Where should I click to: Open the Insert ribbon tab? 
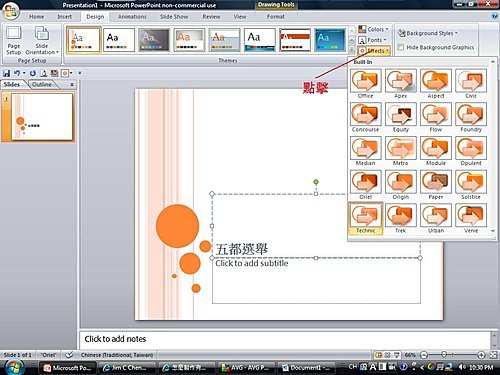[64, 16]
